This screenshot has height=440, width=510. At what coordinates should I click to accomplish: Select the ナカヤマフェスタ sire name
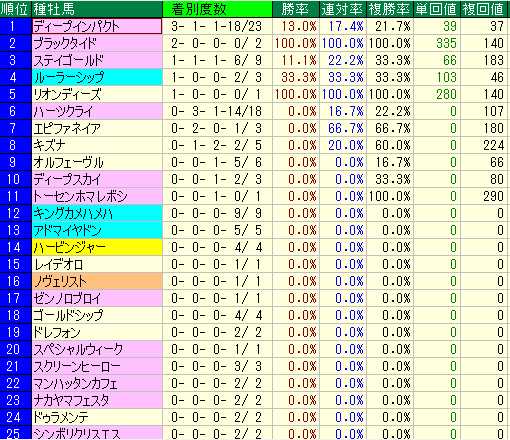[97, 400]
